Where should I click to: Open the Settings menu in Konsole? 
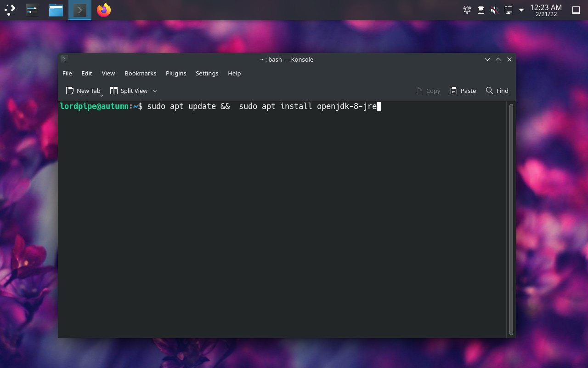(207, 73)
